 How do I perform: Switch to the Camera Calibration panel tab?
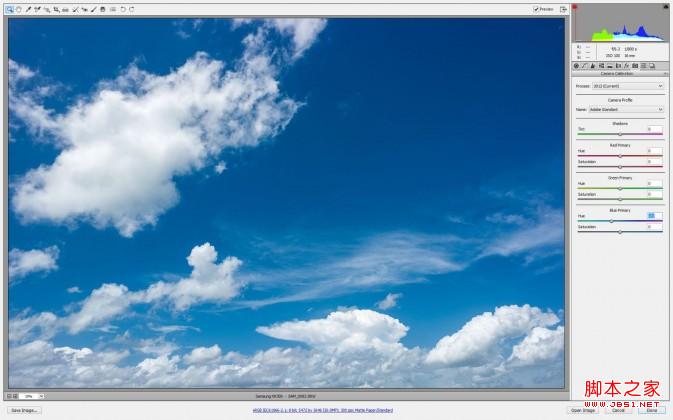(635, 66)
